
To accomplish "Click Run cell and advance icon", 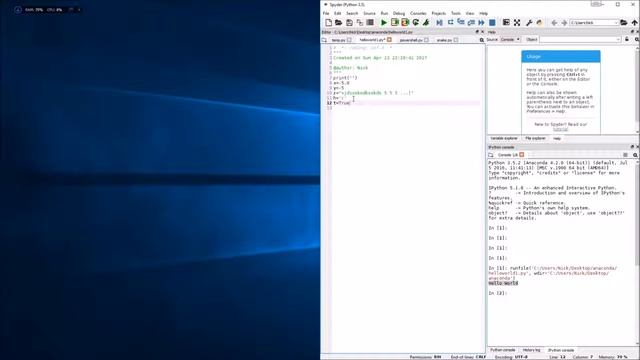I will click(405, 23).
